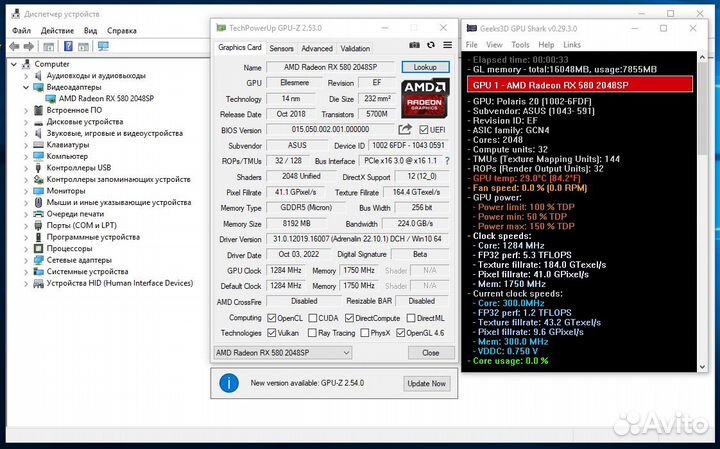
Task: Click the GPU Shark title bar app icon
Action: [x=472, y=28]
